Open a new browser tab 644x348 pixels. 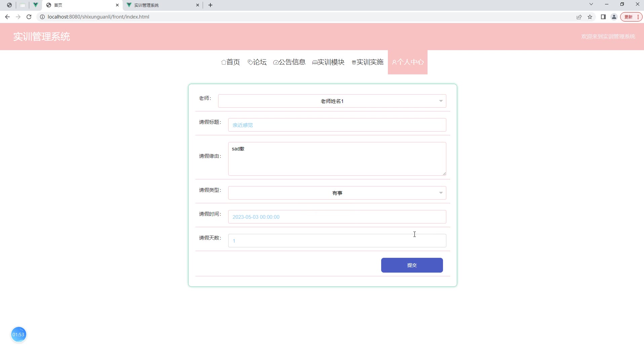(x=210, y=5)
